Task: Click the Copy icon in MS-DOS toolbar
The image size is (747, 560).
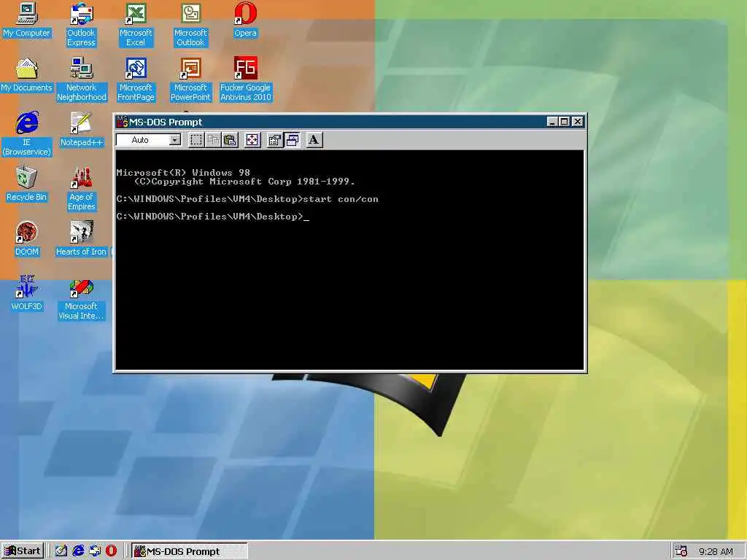Action: tap(213, 140)
